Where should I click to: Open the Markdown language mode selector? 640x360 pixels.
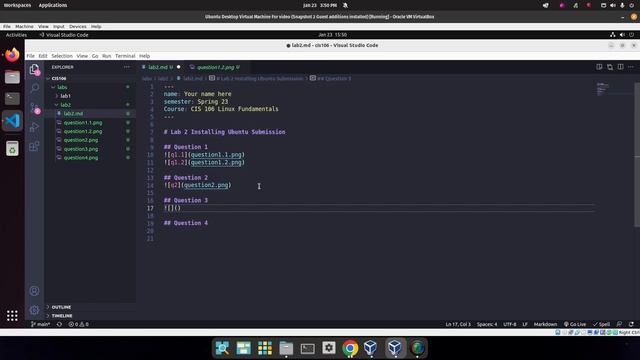pos(545,324)
